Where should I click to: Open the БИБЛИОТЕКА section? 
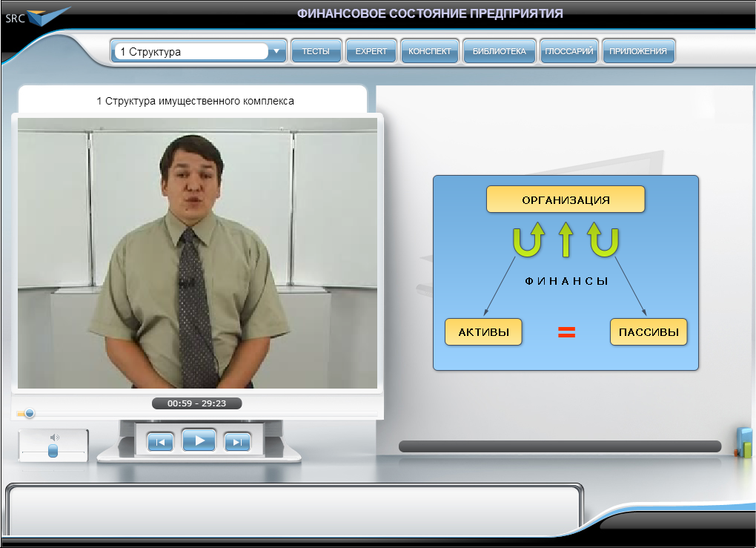[499, 51]
